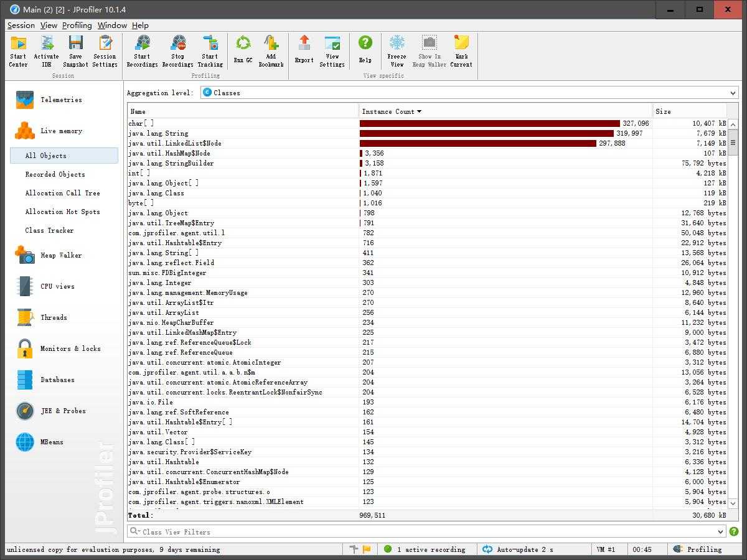747x560 pixels.
Task: Click the Help toolbar icon
Action: point(365,50)
